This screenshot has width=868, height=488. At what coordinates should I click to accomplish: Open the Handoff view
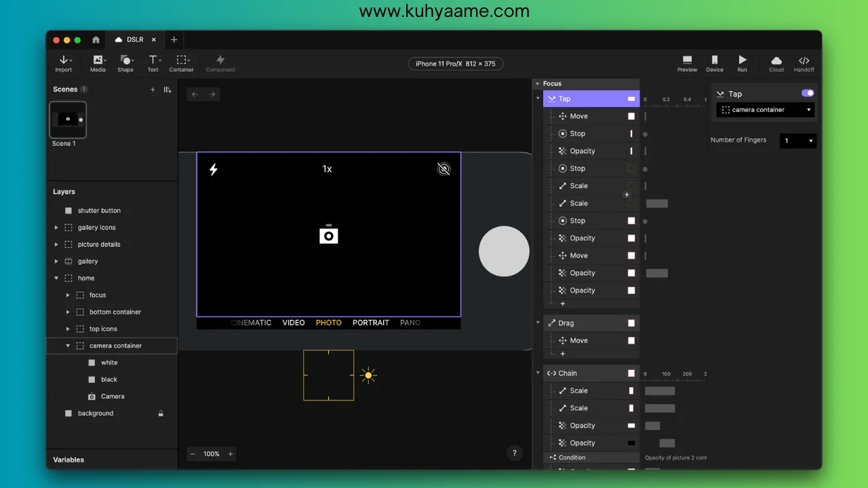pyautogui.click(x=804, y=64)
